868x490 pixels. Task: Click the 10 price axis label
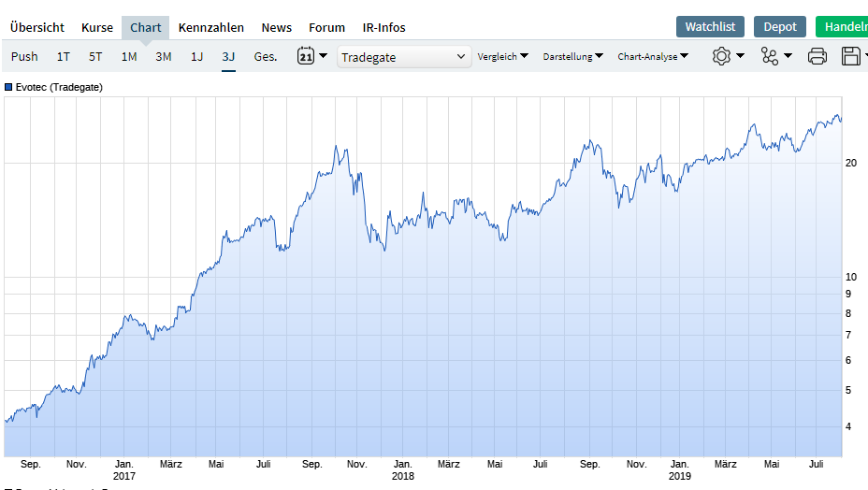[851, 277]
